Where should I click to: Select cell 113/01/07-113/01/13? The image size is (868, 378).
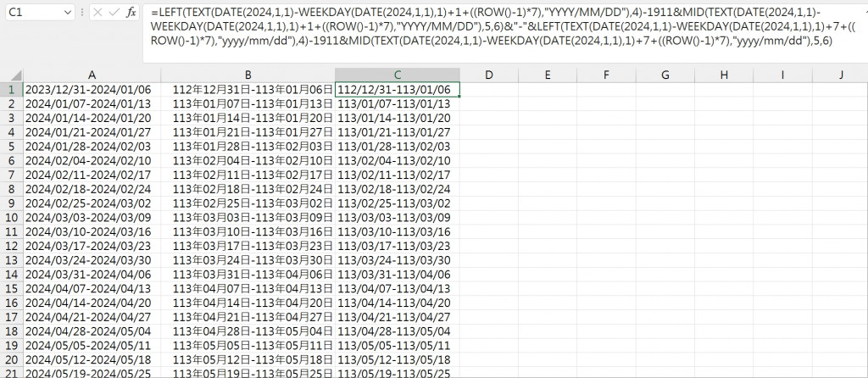tap(398, 103)
